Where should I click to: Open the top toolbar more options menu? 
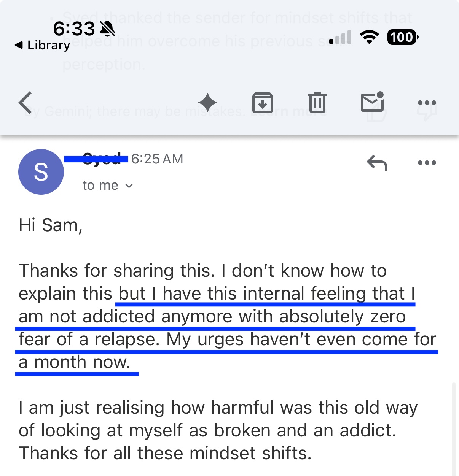tap(427, 103)
